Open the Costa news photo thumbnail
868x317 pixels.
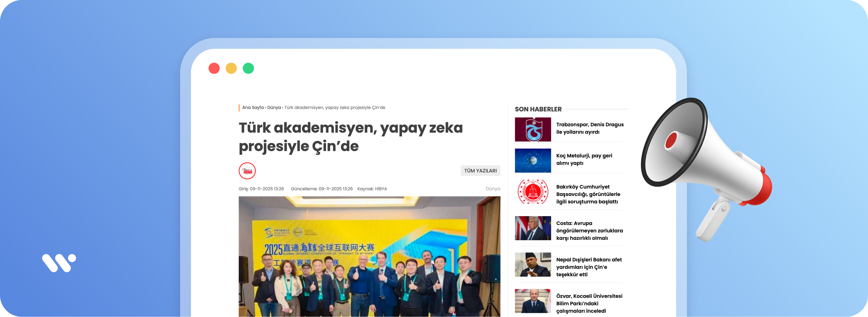click(533, 228)
